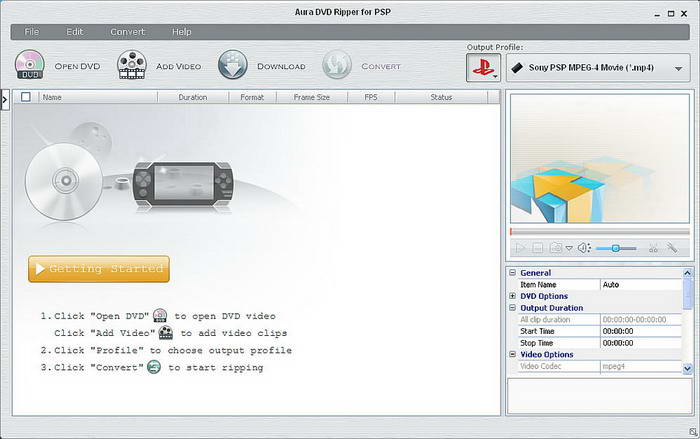Click the scissors trim icon

[x=654, y=248]
